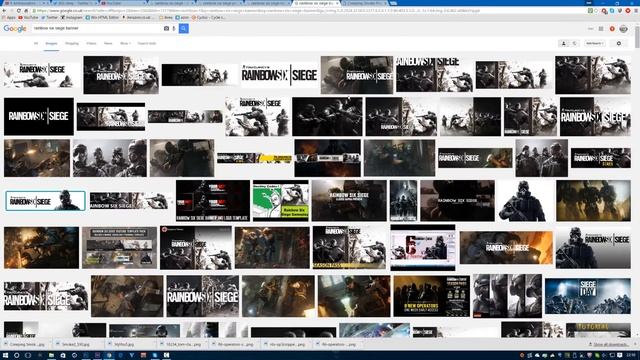
Task: Open the Windows Start menu
Action: click(5, 356)
